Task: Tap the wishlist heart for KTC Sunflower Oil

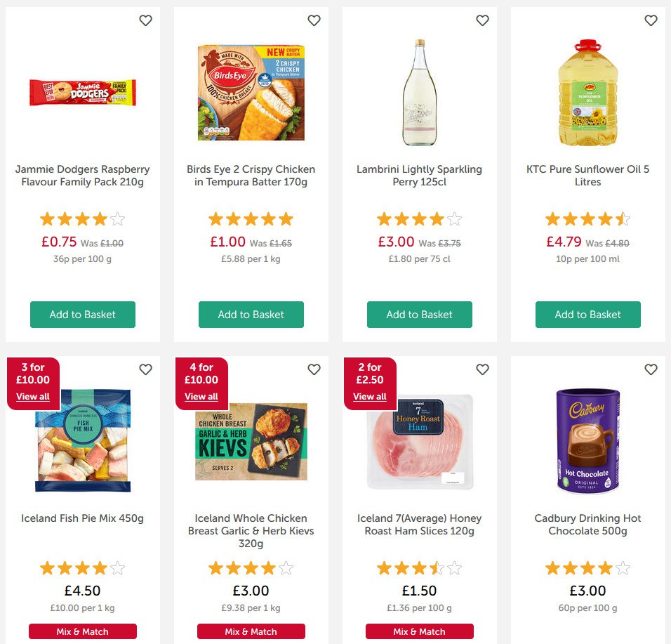Action: pyautogui.click(x=651, y=21)
